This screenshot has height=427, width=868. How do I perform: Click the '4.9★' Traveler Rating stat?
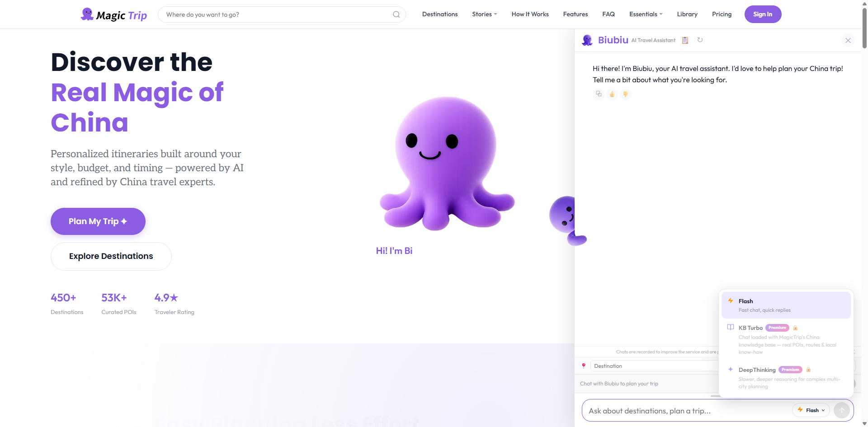point(174,304)
